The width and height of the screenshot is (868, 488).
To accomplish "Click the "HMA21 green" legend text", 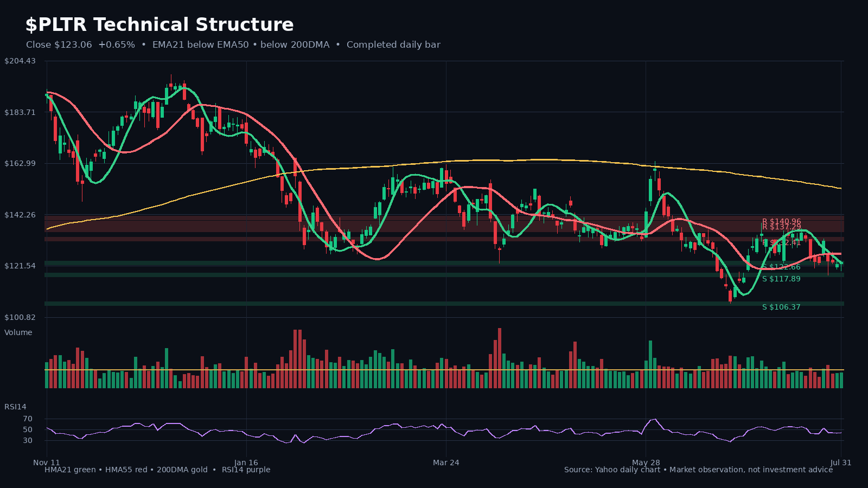I will [70, 470].
